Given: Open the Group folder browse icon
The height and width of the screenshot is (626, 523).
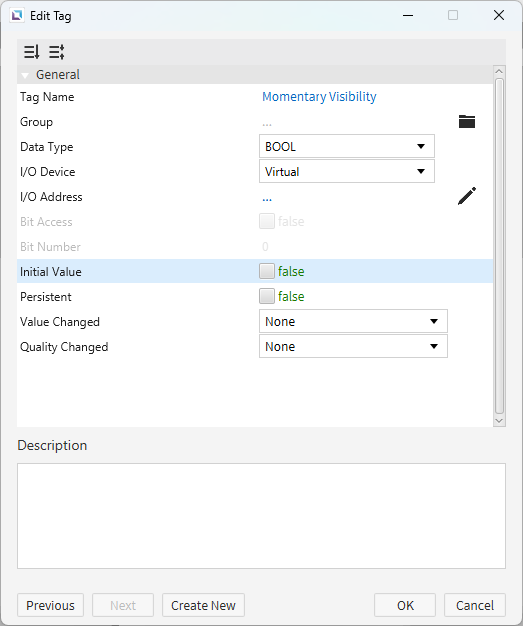Looking at the screenshot, I should point(467,121).
